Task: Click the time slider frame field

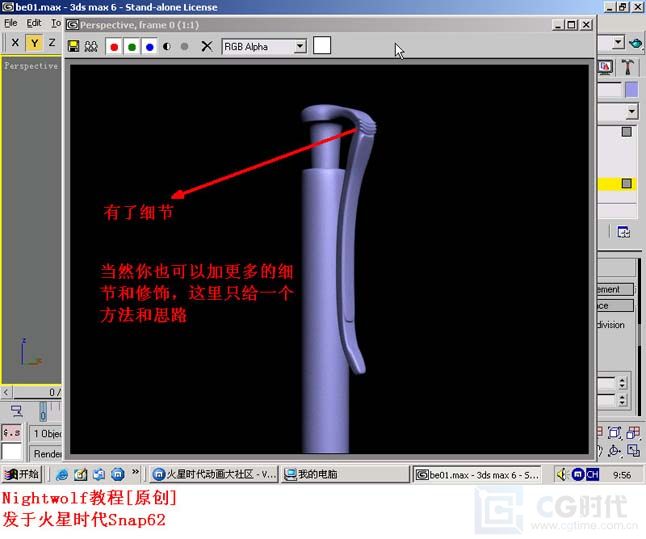Action: coord(38,392)
